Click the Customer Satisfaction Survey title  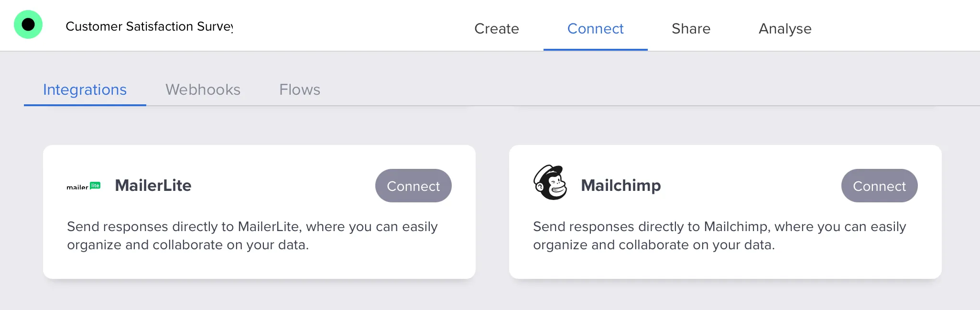(149, 26)
